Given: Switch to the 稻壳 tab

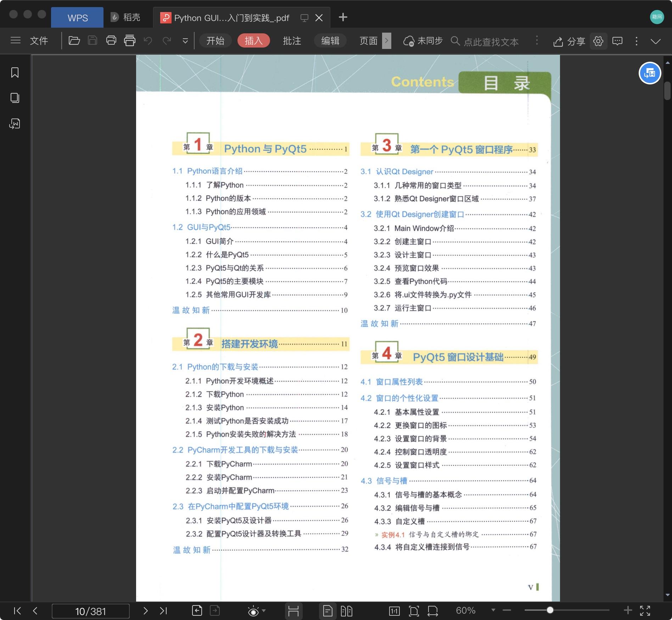Looking at the screenshot, I should point(125,17).
